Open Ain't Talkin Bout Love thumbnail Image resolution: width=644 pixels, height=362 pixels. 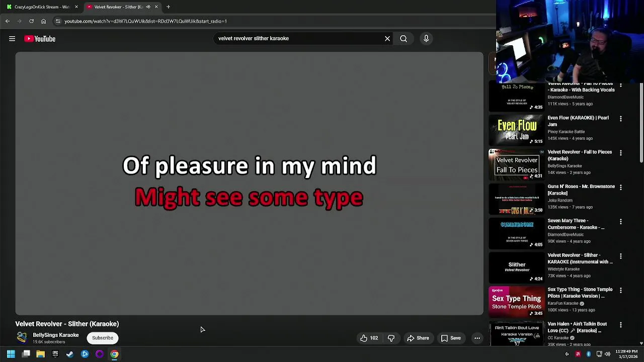coord(517,334)
